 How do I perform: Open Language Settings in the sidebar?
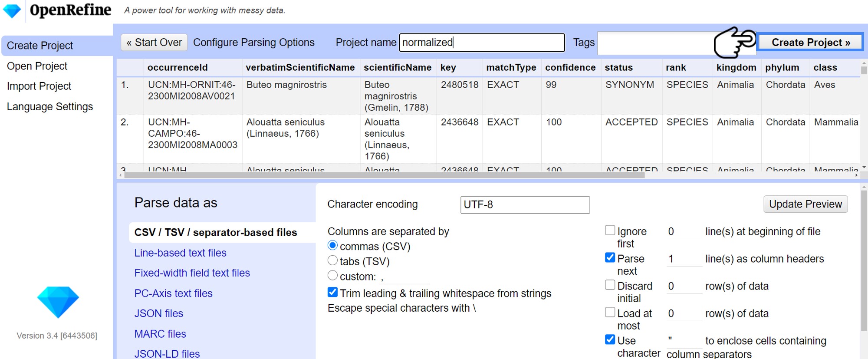click(x=50, y=107)
